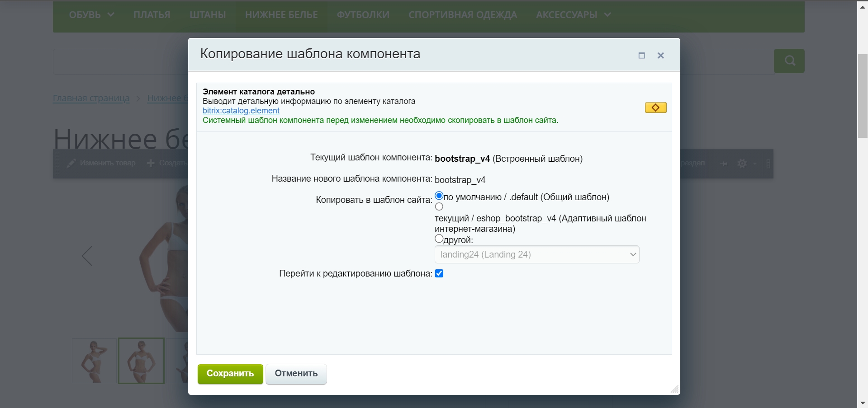This screenshot has height=408, width=868.
Task: Uncheck 'Перейти к редактированию шаблона' checkbox
Action: [x=439, y=273]
